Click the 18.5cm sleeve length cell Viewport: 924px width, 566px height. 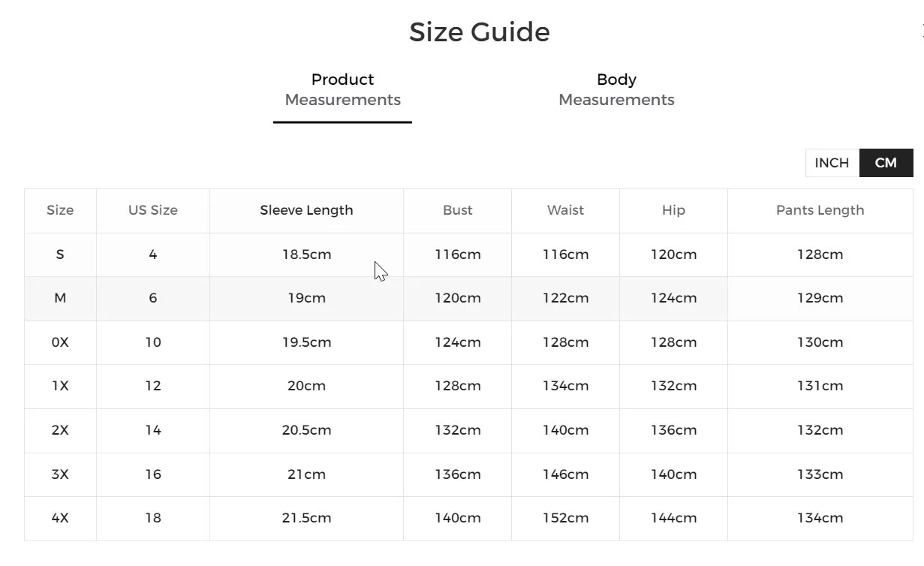(x=306, y=254)
